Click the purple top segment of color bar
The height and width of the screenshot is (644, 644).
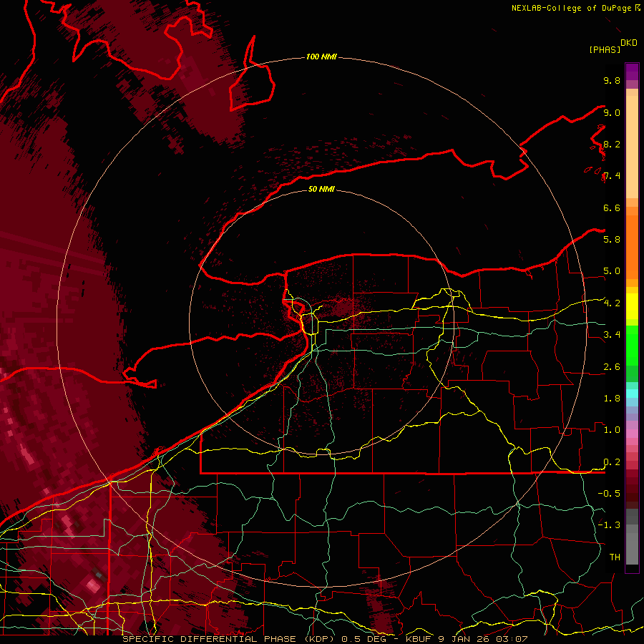[x=632, y=72]
